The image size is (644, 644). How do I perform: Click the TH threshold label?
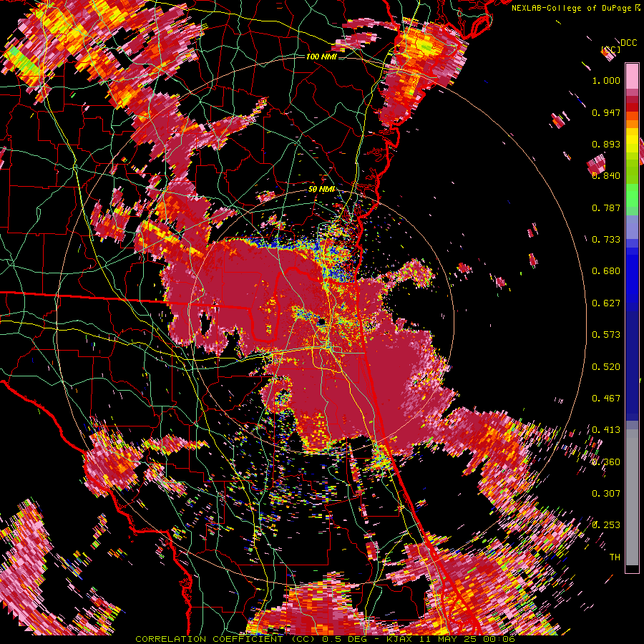click(615, 557)
